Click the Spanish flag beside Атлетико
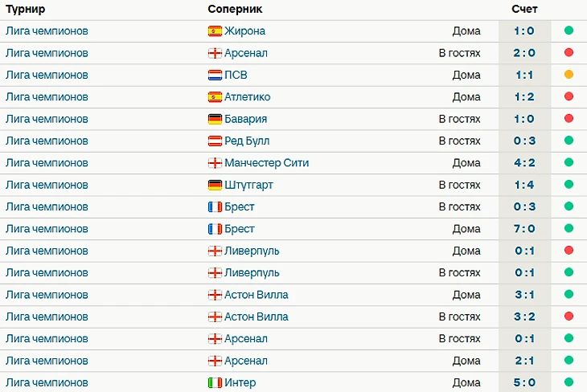The height and width of the screenshot is (392, 587). coord(215,97)
